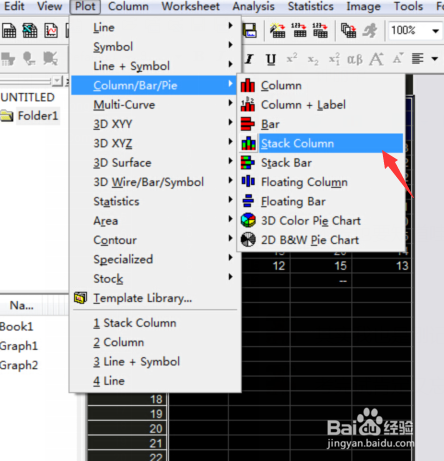Open the text alignment dropdown arrow
This screenshot has height=461, width=444.
435,59
